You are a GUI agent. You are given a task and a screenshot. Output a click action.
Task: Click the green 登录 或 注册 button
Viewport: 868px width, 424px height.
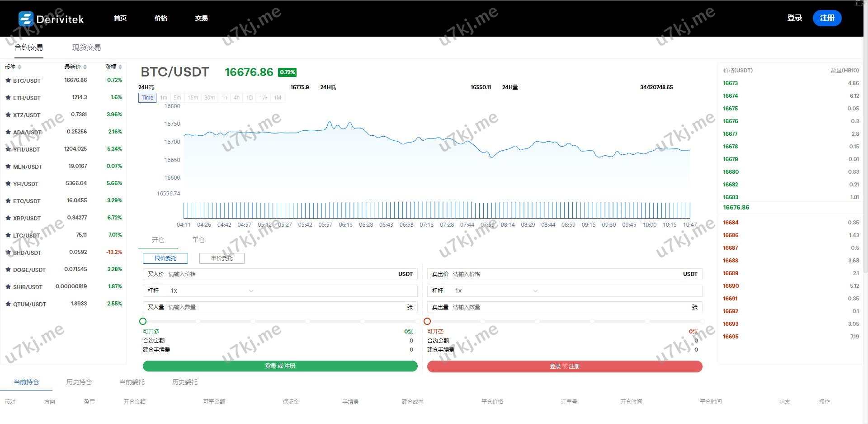coord(280,366)
